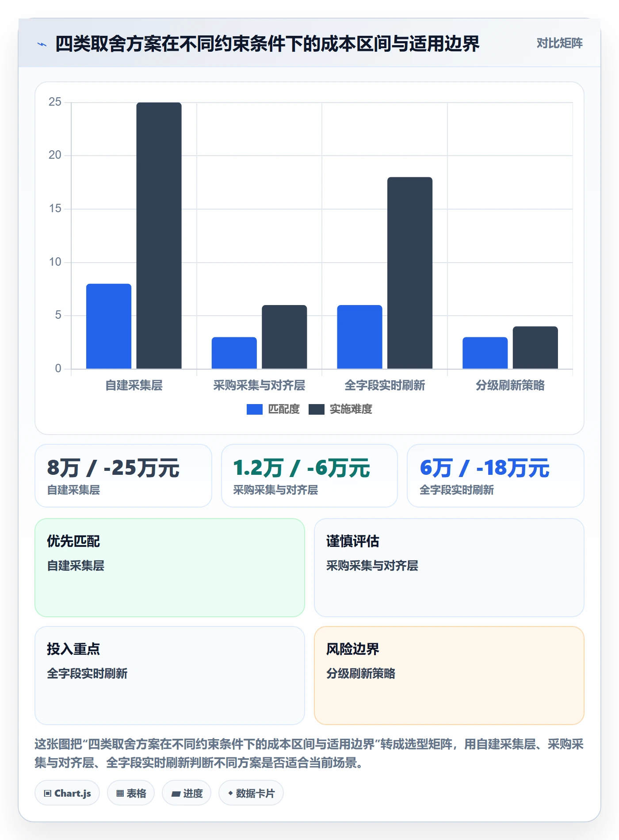Click the dark bar for 分级刷新策略
Viewport: 619px width, 840px height.
pyautogui.click(x=535, y=347)
